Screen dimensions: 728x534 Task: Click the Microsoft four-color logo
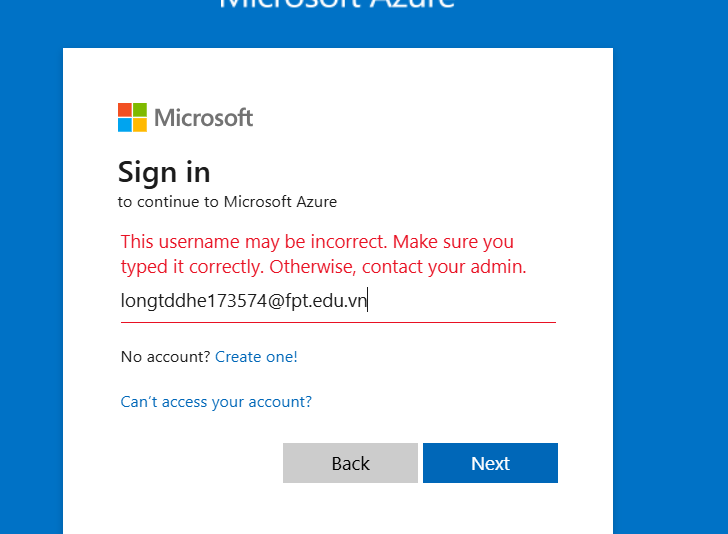pos(132,117)
